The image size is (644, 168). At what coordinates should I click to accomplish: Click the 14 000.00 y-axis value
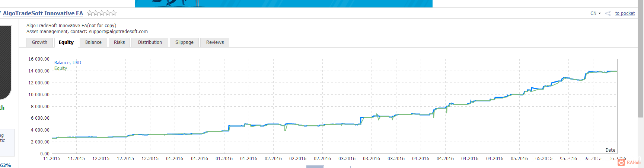pyautogui.click(x=39, y=71)
